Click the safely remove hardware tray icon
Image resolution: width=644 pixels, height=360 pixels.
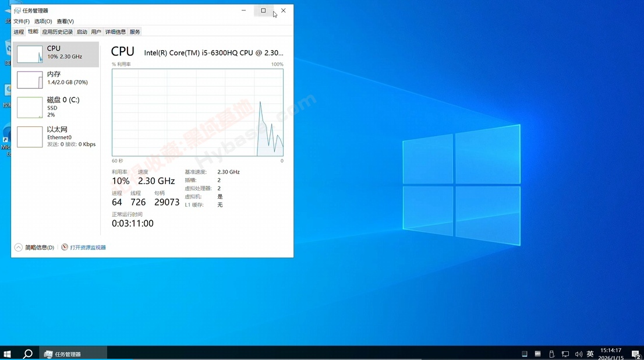[551, 354]
